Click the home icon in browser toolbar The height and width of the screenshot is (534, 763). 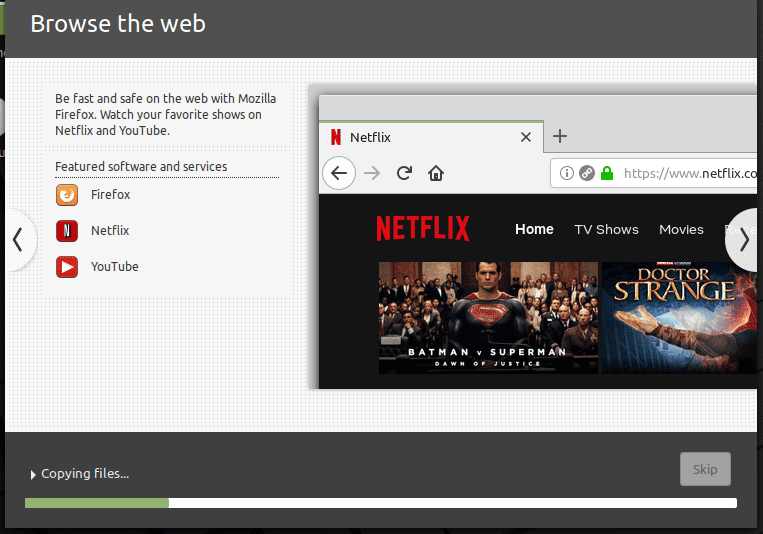pyautogui.click(x=436, y=173)
